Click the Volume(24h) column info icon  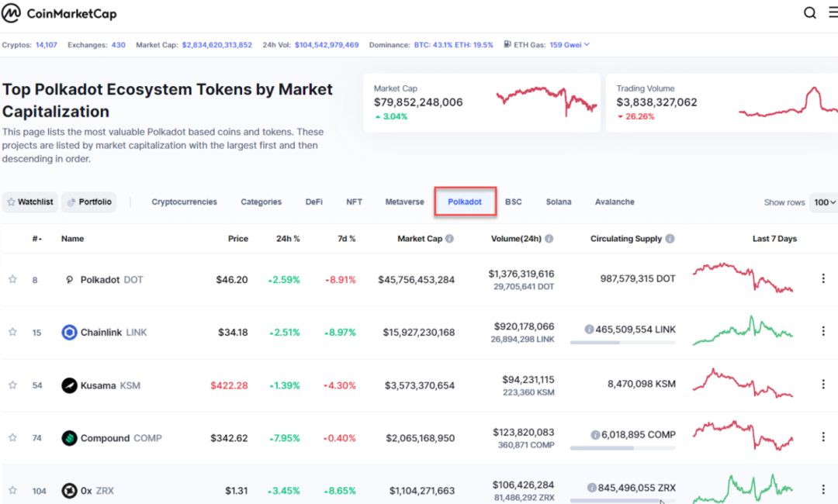549,239
